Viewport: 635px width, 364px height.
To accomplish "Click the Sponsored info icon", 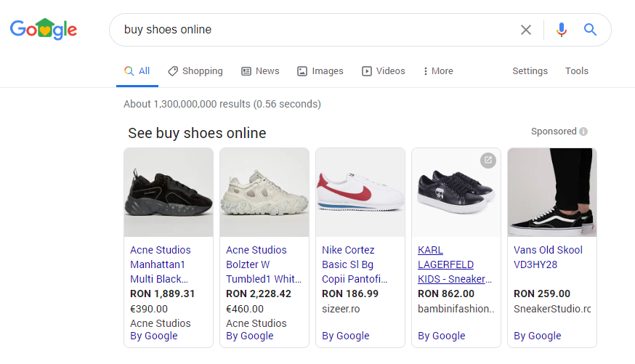I will point(583,132).
